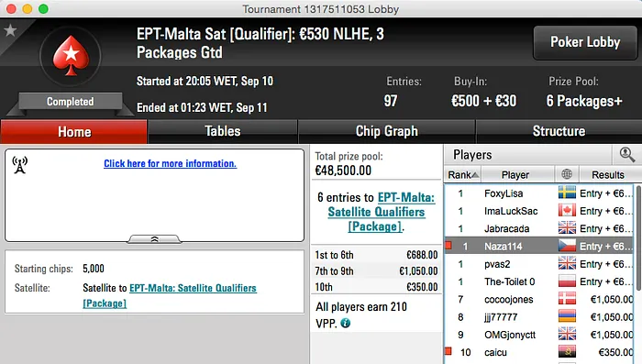Click the Poker Lobby button
The image size is (642, 364).
pos(585,42)
